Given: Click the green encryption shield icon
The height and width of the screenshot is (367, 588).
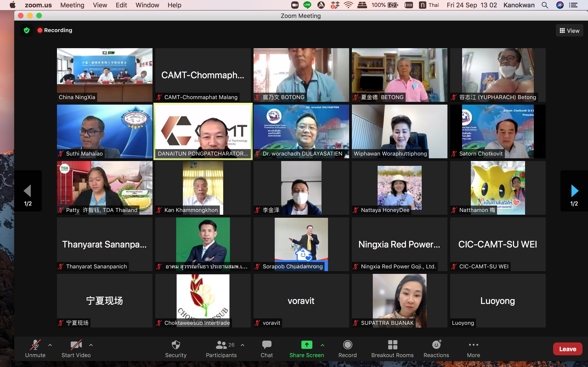Looking at the screenshot, I should coord(27,30).
